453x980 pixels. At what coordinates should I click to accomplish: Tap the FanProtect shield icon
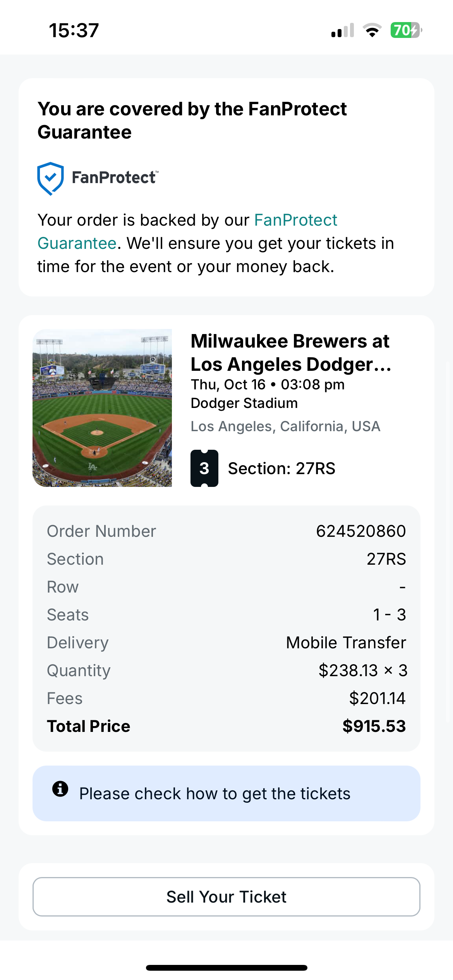pyautogui.click(x=50, y=178)
